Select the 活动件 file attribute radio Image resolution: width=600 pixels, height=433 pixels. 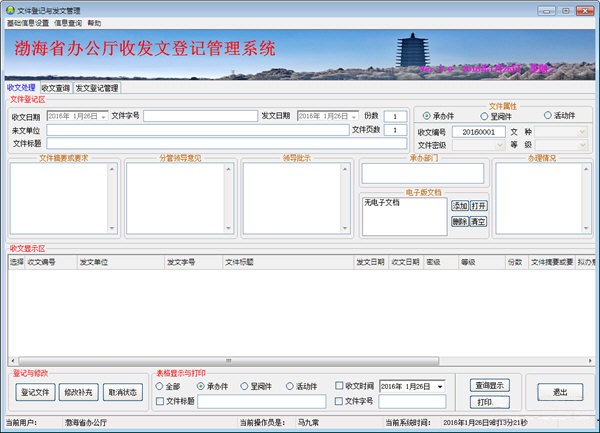point(546,115)
